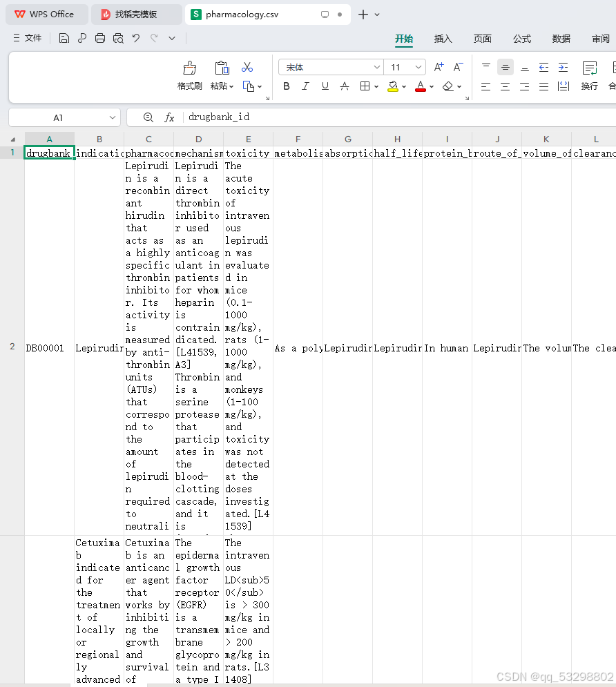This screenshot has height=687, width=616.
Task: Click the select-all corner triangle
Action: pos(12,139)
